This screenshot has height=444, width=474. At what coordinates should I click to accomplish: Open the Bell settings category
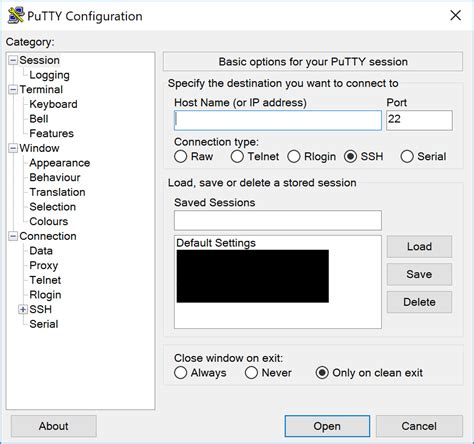[39, 119]
